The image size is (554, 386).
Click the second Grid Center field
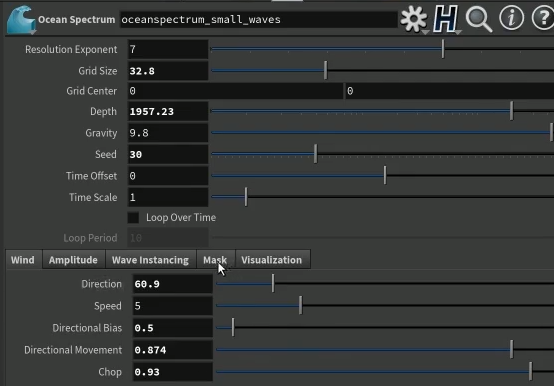click(449, 91)
